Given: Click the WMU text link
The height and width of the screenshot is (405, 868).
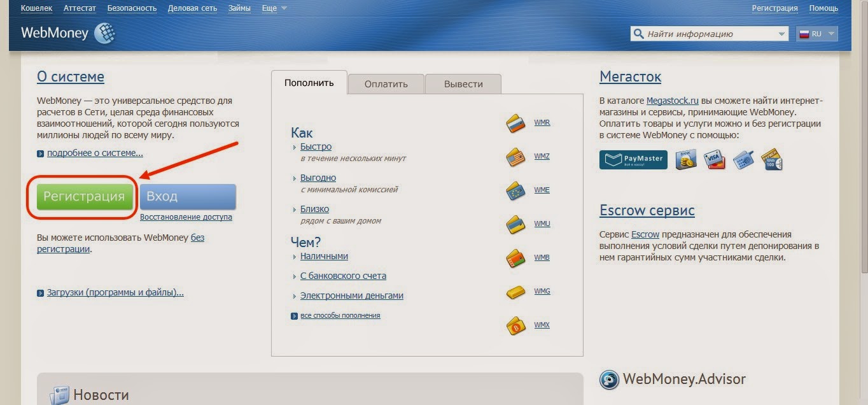Looking at the screenshot, I should click(542, 224).
